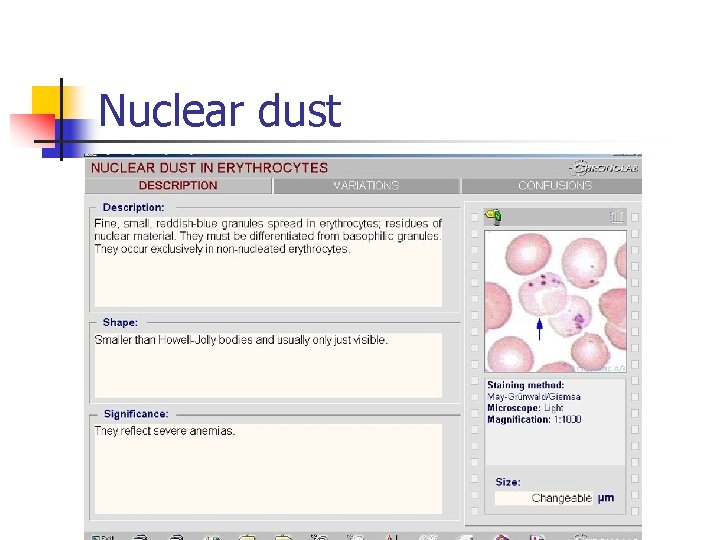Switch to the DESCRIPTION tab
This screenshot has width=720, height=540.
pos(178,186)
